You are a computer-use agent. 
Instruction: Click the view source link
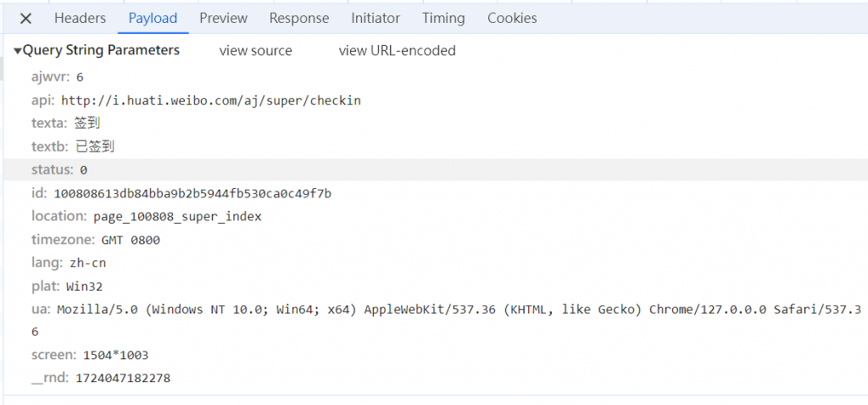click(255, 51)
